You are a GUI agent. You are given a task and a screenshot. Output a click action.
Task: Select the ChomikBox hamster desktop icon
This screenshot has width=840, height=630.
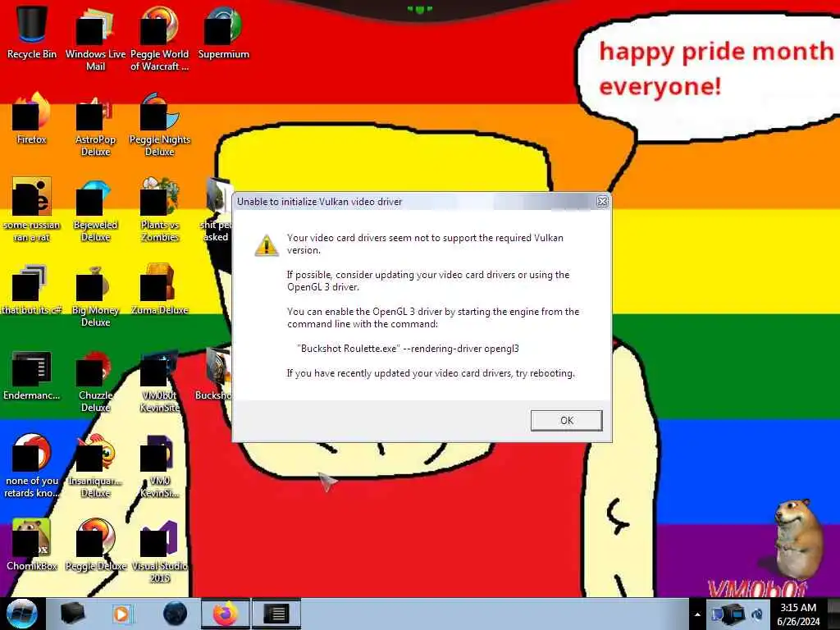[x=32, y=545]
